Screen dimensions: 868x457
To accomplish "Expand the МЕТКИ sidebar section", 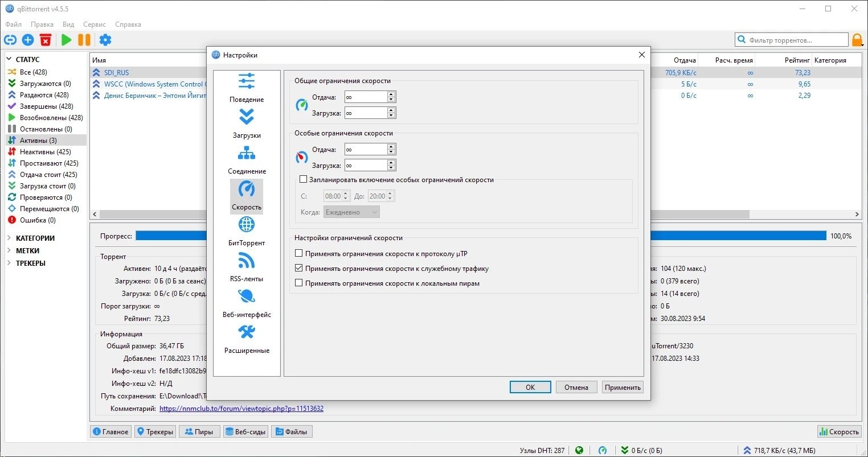I will 9,250.
